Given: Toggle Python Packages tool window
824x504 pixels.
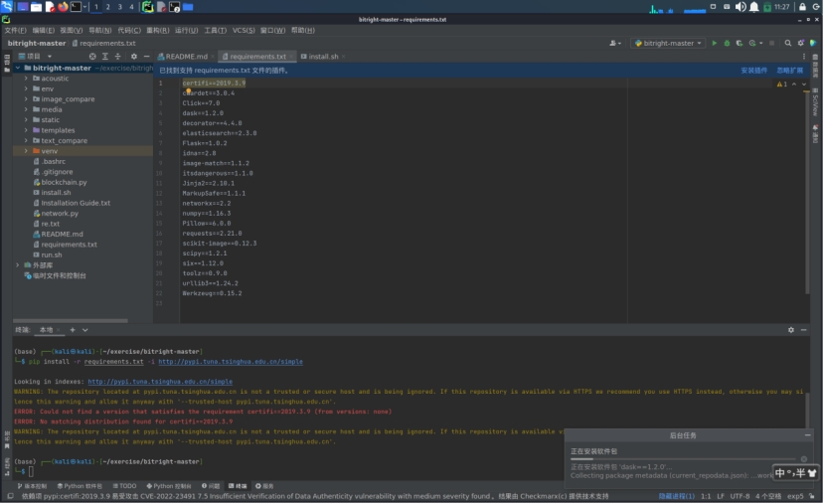Looking at the screenshot, I should [x=80, y=486].
